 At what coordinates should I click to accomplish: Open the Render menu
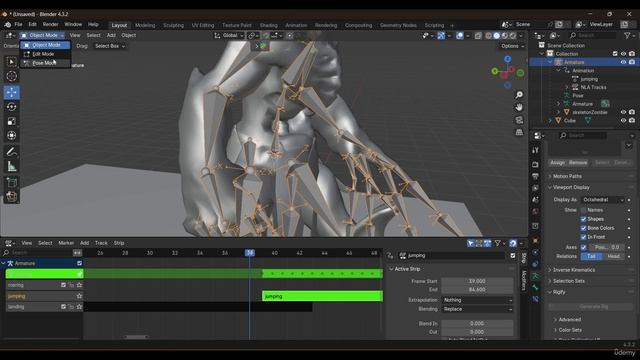click(x=50, y=24)
